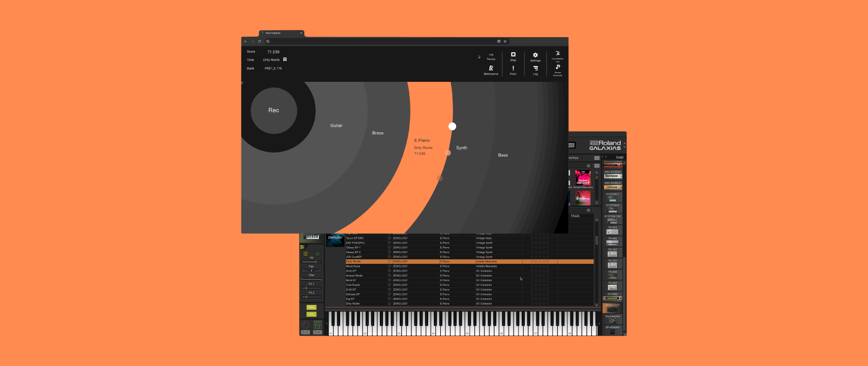Screen dimensions: 868x366
Task: Select the Guitar ring
Action: [x=336, y=126]
